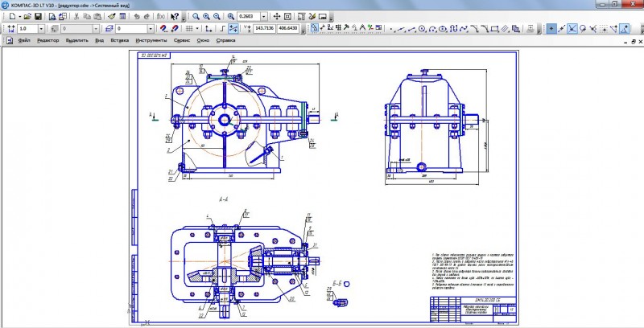Viewport: 644px width, 328px height.
Task: Open the Выделить menu
Action: pos(76,40)
